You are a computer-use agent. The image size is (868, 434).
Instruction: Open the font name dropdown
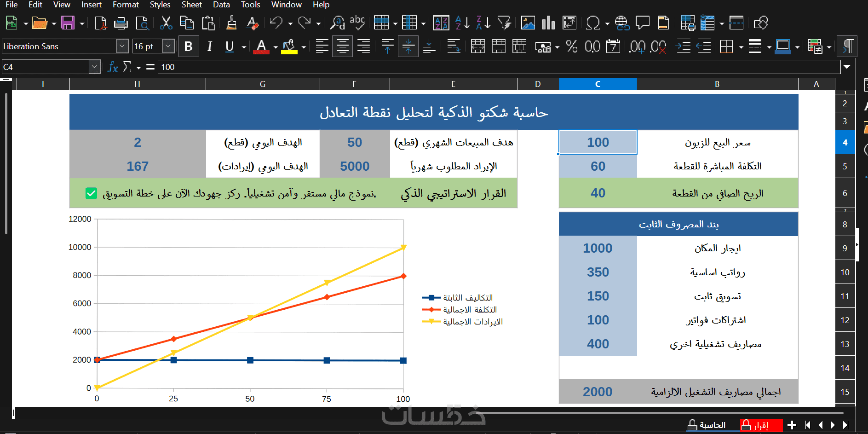(x=122, y=46)
